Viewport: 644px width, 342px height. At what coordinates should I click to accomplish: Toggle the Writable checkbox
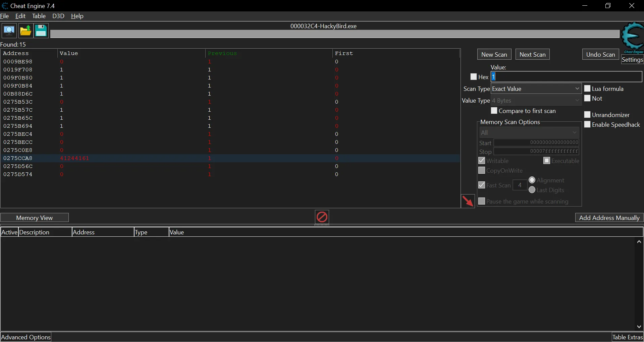[x=482, y=161]
